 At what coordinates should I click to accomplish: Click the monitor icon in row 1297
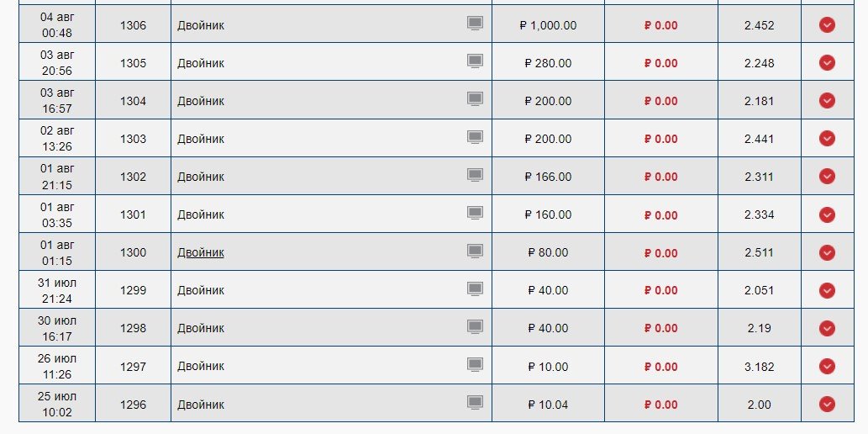475,365
